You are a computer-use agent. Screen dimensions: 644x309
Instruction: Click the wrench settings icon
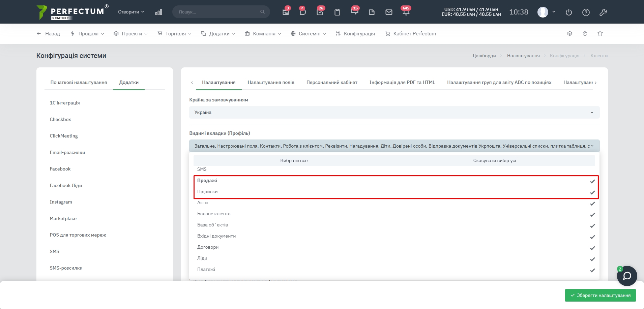(603, 12)
